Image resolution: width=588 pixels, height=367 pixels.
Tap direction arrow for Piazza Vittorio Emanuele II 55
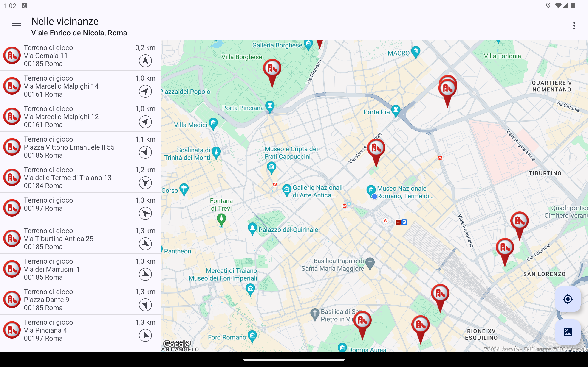[145, 153]
